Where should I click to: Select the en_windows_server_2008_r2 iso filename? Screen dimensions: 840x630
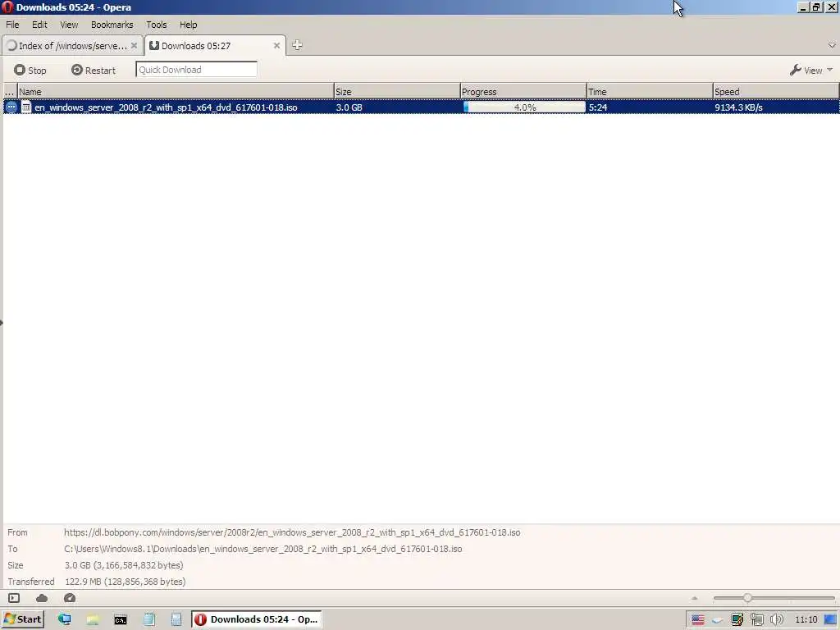pyautogui.click(x=166, y=107)
